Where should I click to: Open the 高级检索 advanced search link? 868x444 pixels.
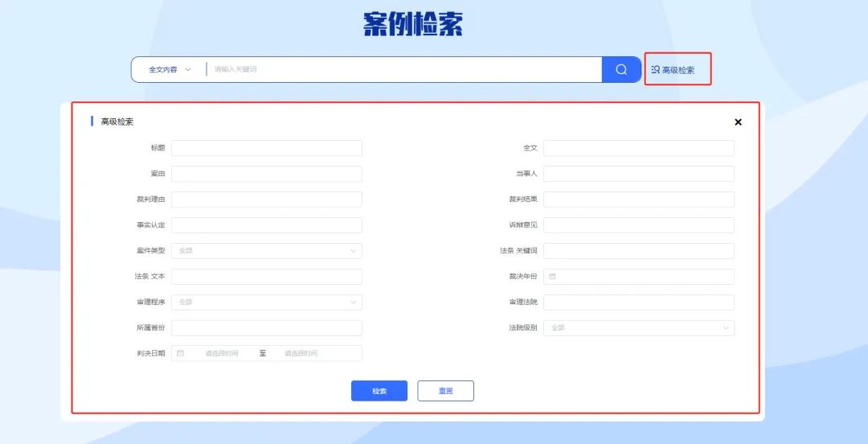(673, 70)
